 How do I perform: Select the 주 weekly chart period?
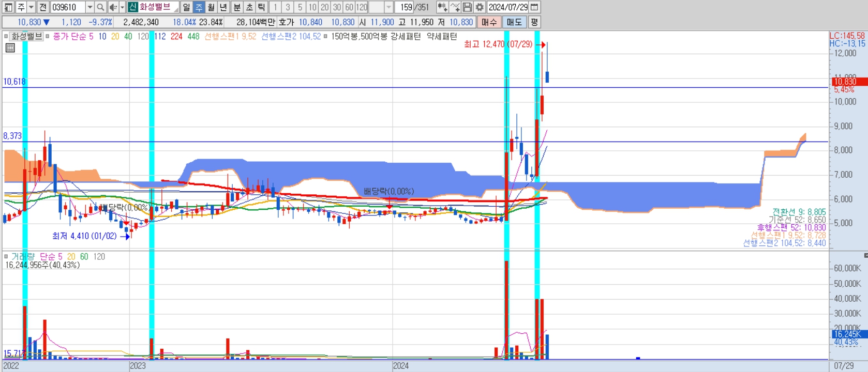[x=199, y=7]
